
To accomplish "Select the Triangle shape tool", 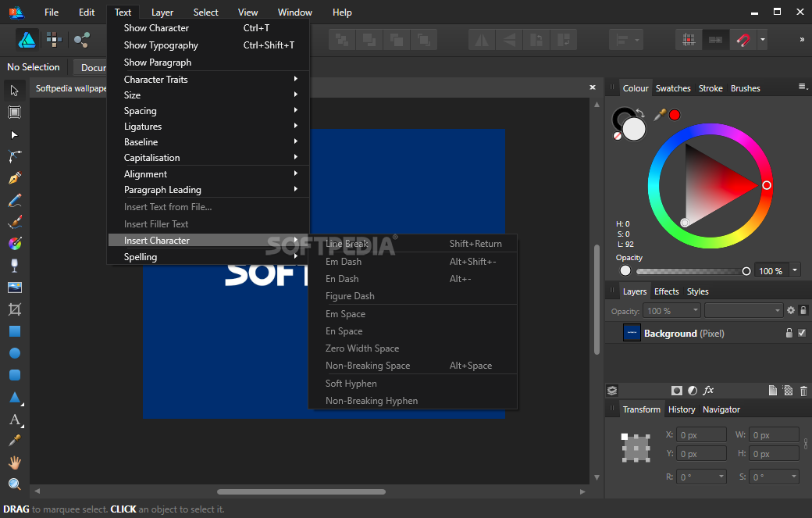I will (x=15, y=398).
